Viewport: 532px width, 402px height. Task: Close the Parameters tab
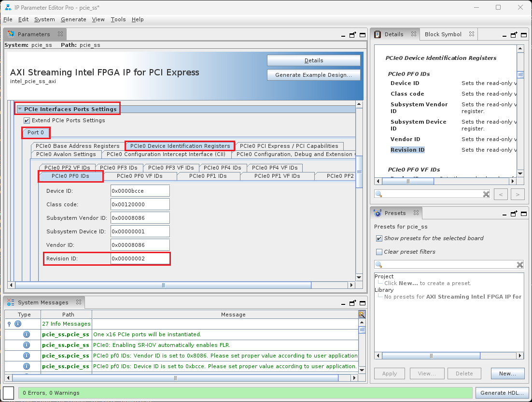pyautogui.click(x=60, y=34)
